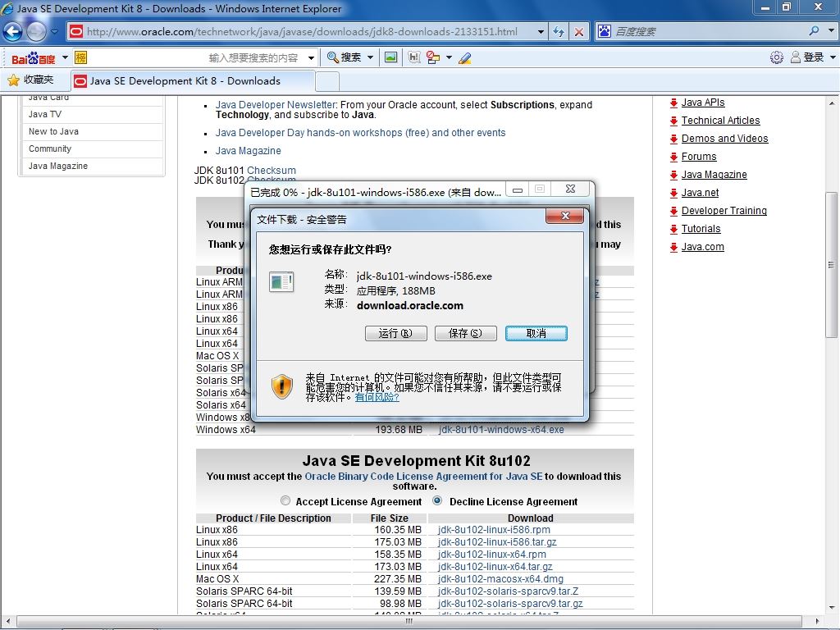This screenshot has width=840, height=630.
Task: Click the 搜索 search button on toolbar
Action: tap(345, 57)
